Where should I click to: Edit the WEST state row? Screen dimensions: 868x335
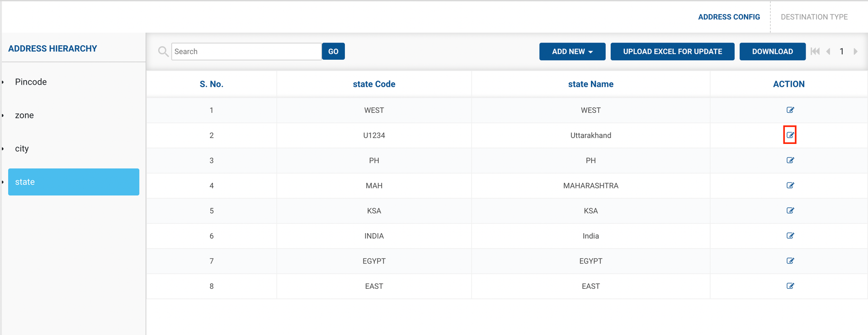[790, 110]
